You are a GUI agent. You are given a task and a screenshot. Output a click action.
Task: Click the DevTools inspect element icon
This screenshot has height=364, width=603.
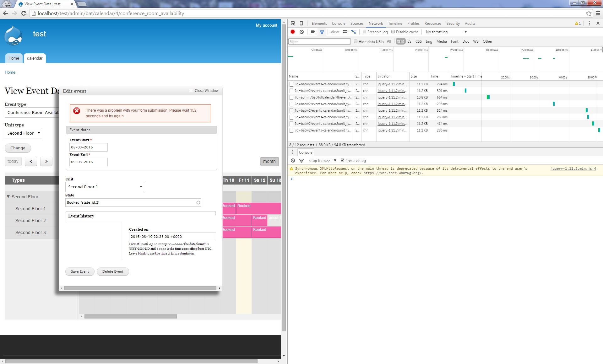pos(293,24)
